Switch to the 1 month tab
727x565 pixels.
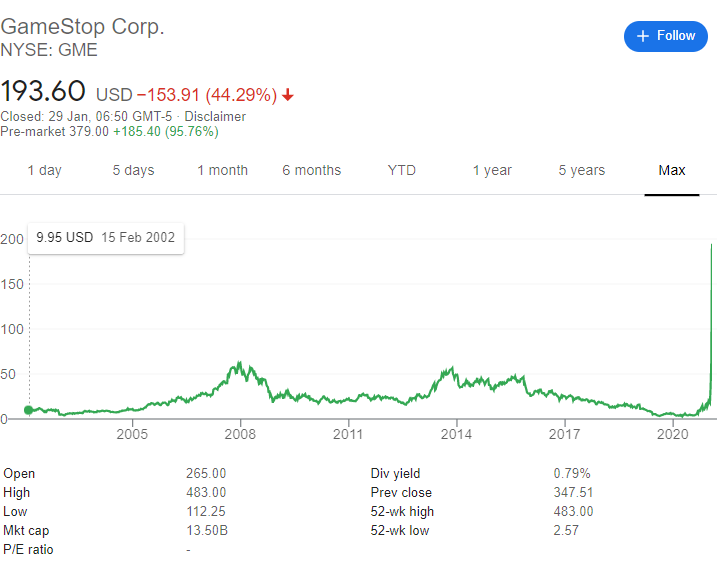(x=222, y=170)
